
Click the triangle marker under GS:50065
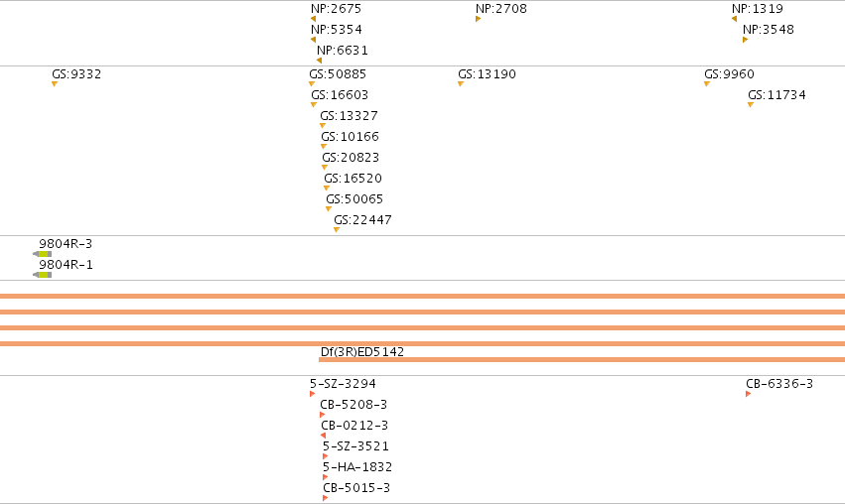[x=329, y=209]
